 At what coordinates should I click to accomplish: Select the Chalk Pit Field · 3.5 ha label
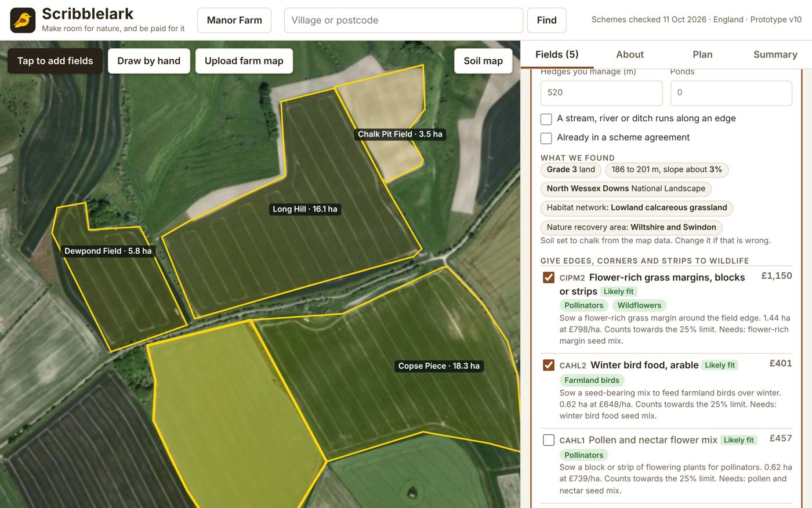point(400,134)
